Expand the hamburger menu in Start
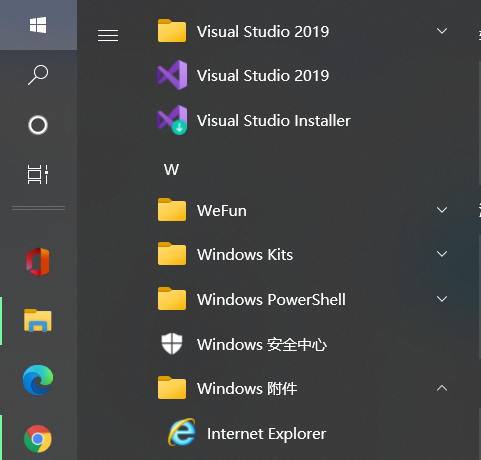Screen dimensions: 481x460 tap(108, 35)
